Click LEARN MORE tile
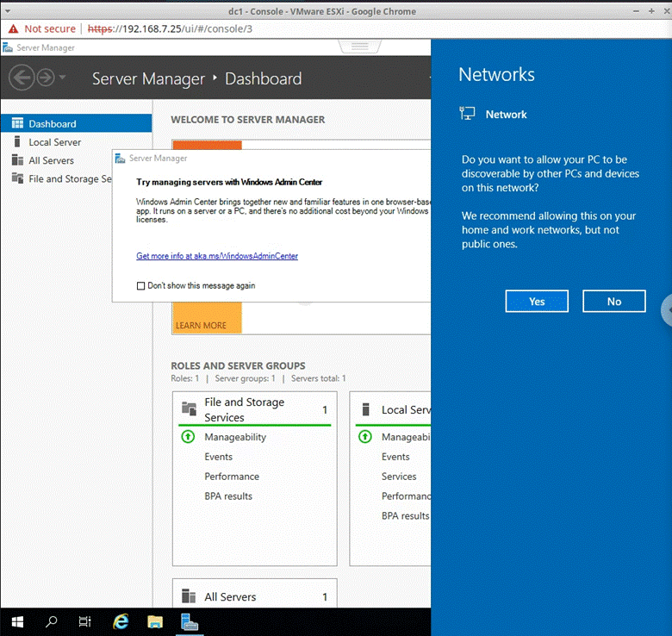Viewport: 672px width, 636px height. point(201,325)
